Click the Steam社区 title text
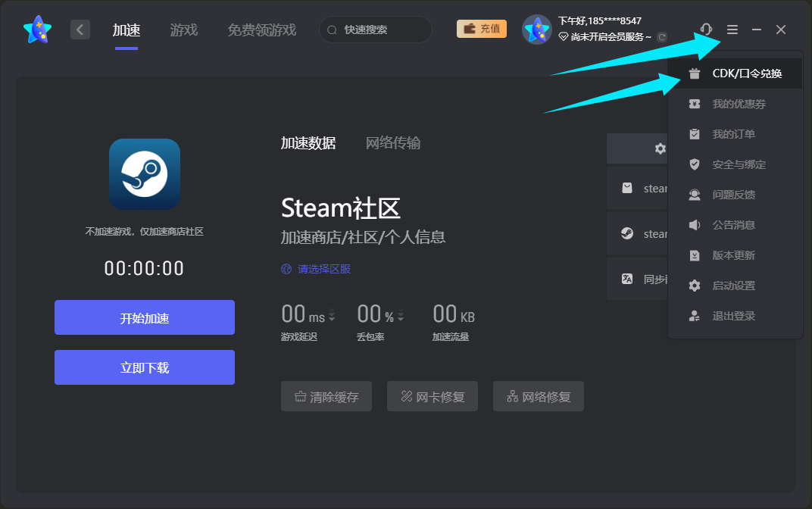This screenshot has height=509, width=812. [341, 208]
